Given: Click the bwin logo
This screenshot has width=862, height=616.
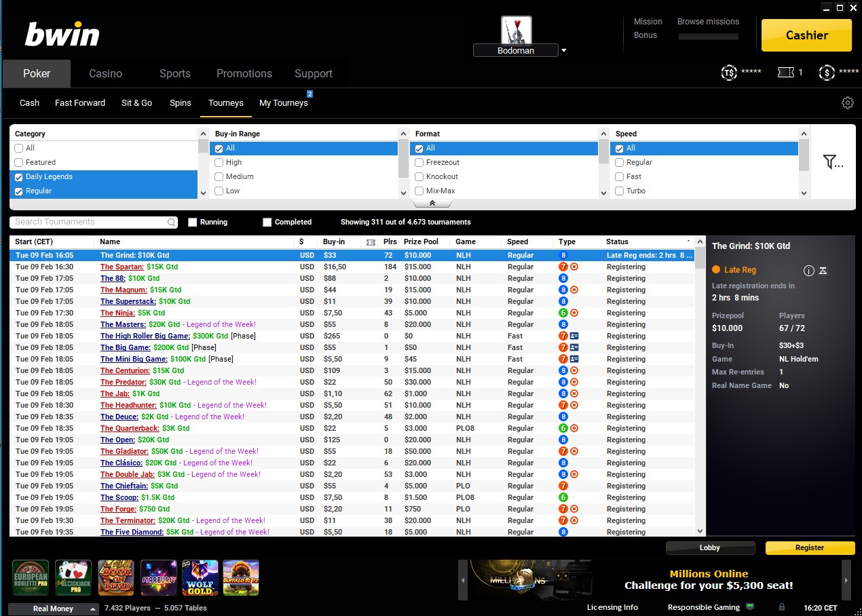Looking at the screenshot, I should 62,35.
